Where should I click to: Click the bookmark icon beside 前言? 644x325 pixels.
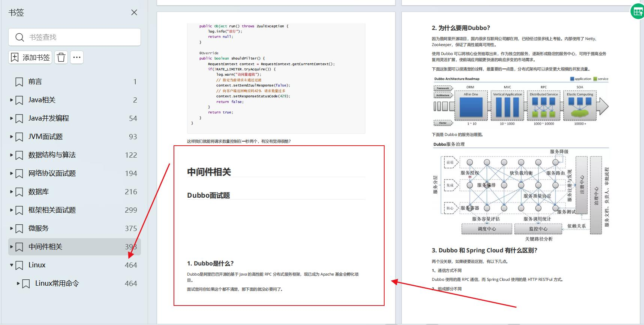(x=19, y=82)
